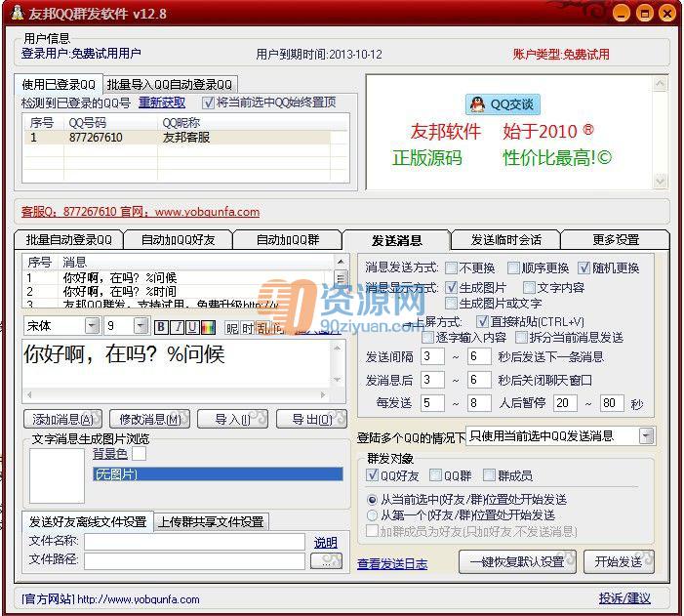Click 开始发送 button

coord(619,561)
